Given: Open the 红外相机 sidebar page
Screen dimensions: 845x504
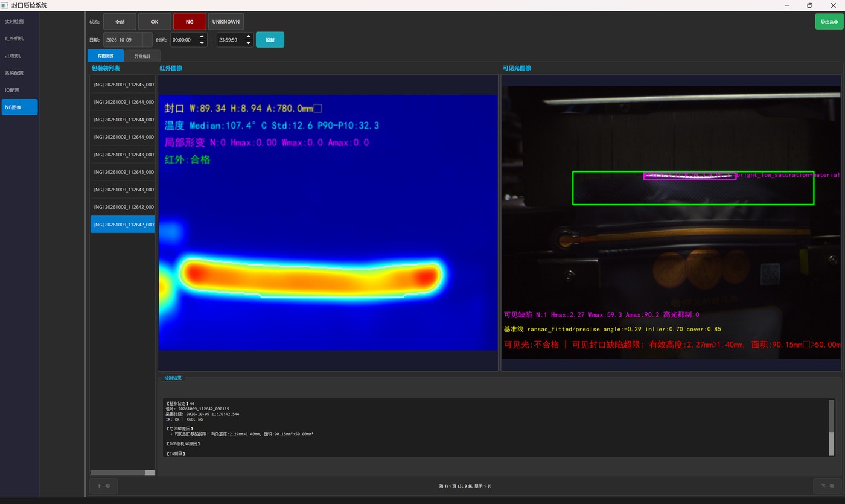Looking at the screenshot, I should (19, 39).
